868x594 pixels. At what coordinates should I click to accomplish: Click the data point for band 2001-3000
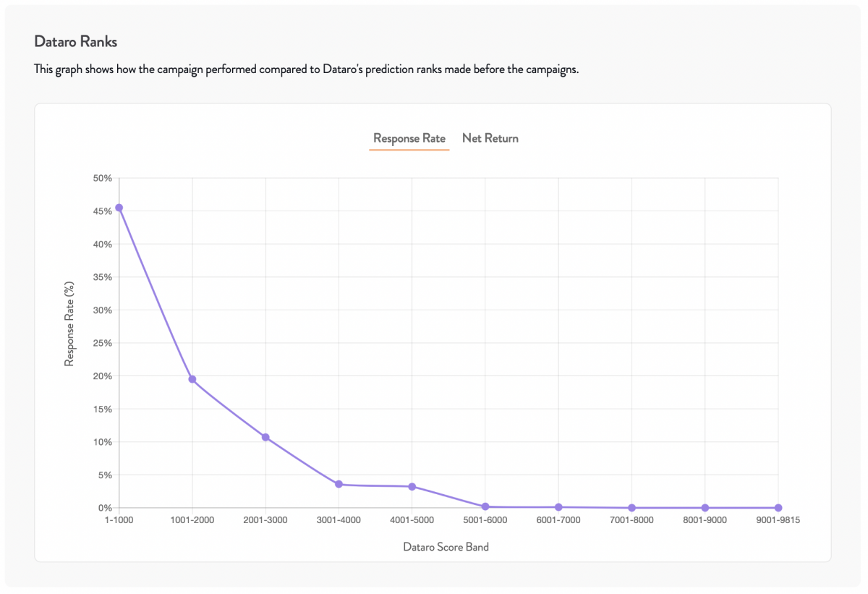[265, 437]
